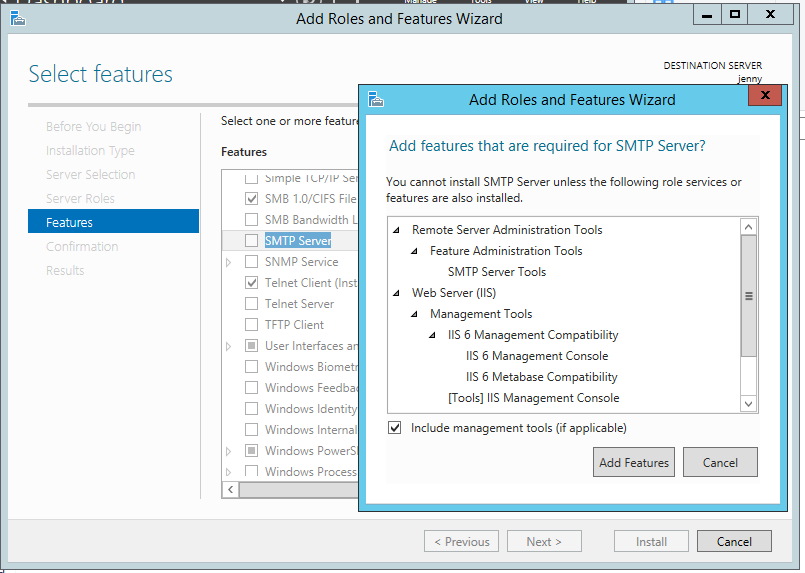805x573 pixels.
Task: Click dialog scrollbar down arrow
Action: (x=749, y=404)
